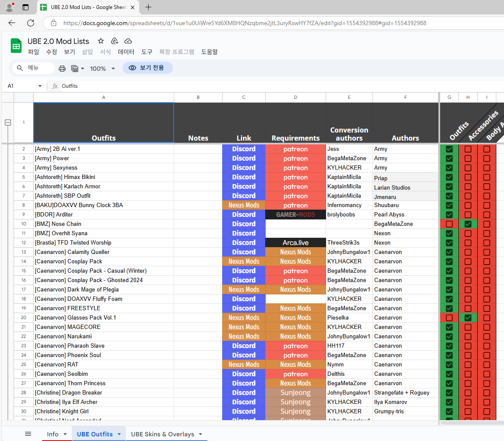Check the cloud document status icon
Viewport: 504px width, 441px height.
[x=128, y=41]
